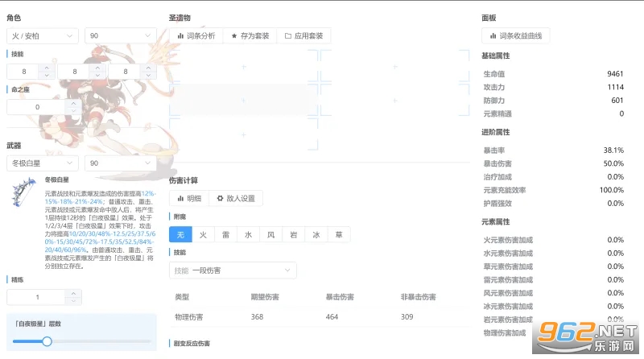Add artifact in middle-left empty slot
644x359 pixels.
point(244,101)
